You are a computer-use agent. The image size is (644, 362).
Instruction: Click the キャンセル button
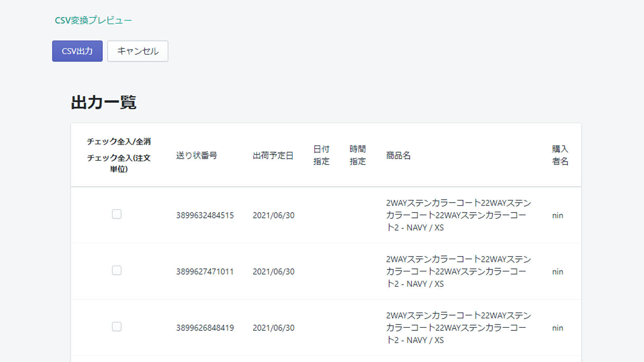pyautogui.click(x=138, y=51)
